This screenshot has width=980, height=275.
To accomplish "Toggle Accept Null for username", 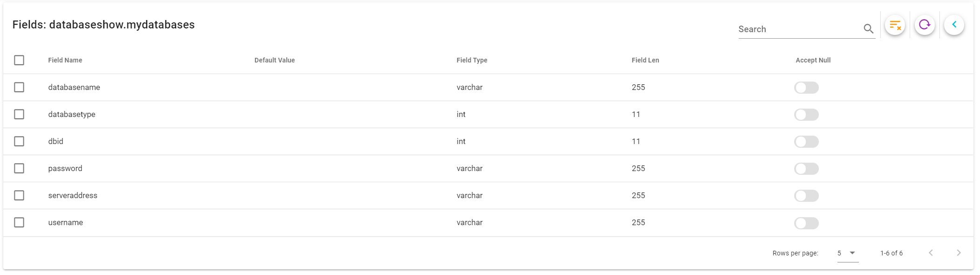I will pos(806,223).
